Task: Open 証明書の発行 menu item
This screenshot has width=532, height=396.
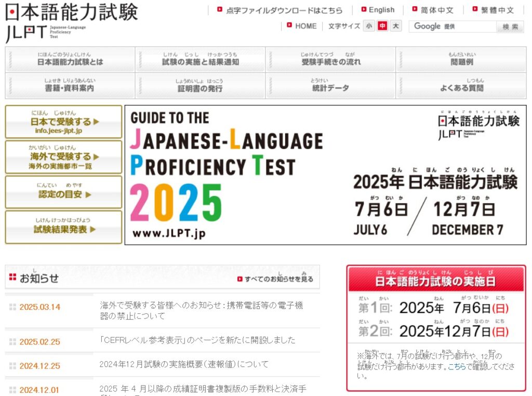Action: [200, 86]
